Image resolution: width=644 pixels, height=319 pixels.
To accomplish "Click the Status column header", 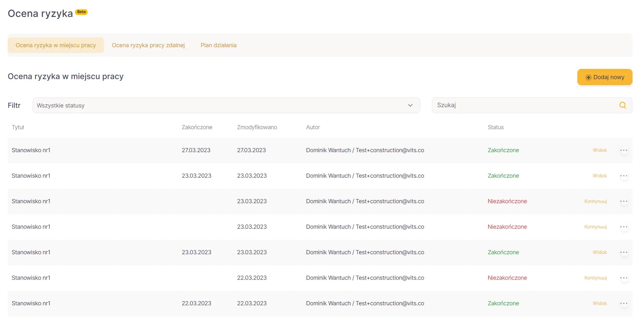I will (495, 127).
